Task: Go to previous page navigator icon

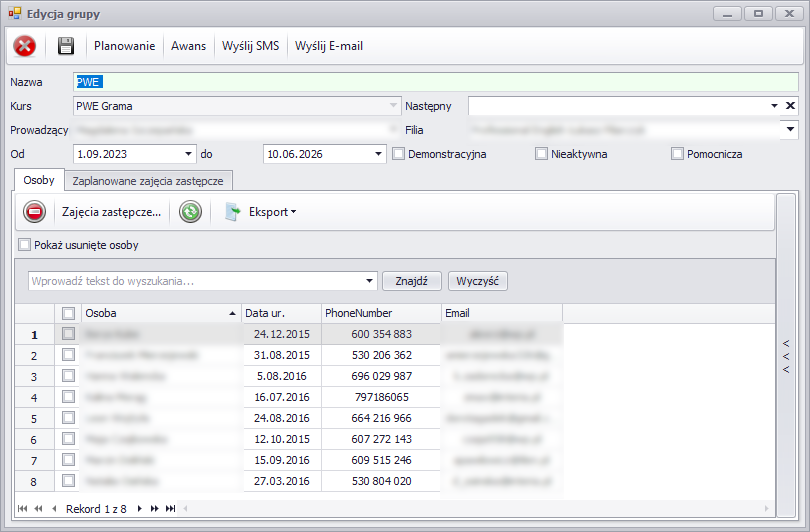Action: 38,509
